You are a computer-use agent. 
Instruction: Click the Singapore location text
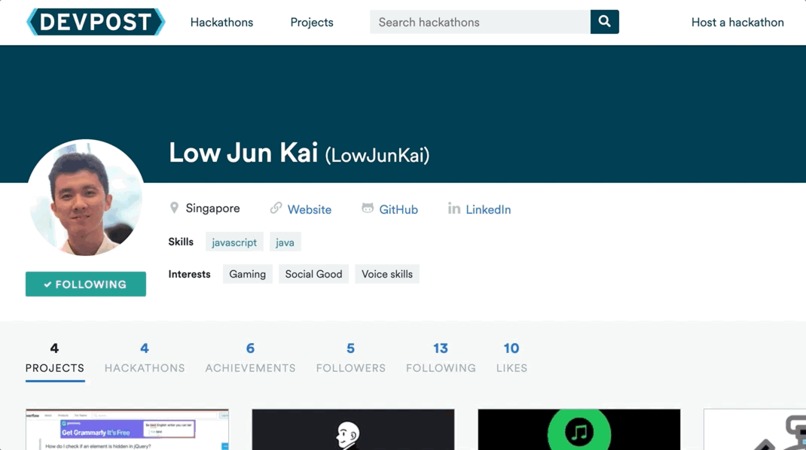pyautogui.click(x=212, y=208)
